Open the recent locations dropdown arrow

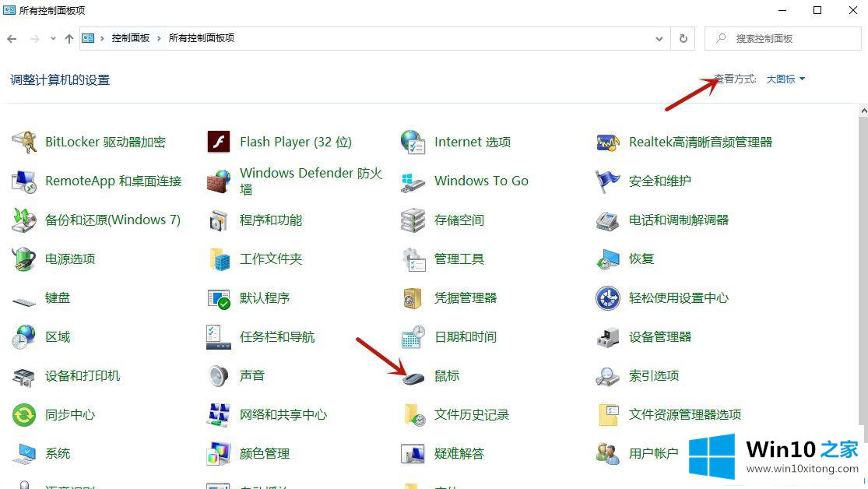53,39
